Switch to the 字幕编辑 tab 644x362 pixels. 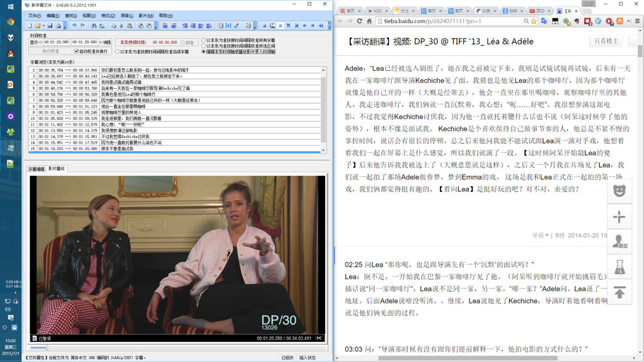coord(36,169)
